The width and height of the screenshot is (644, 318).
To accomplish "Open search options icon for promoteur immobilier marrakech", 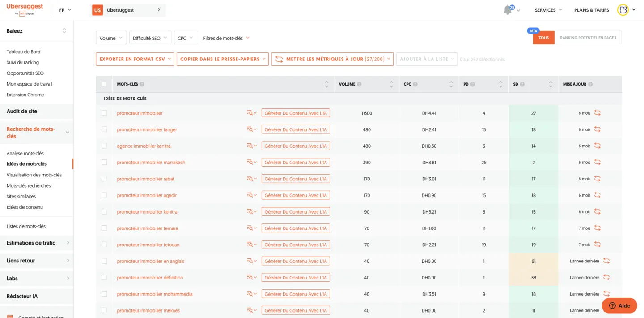I will tap(252, 163).
